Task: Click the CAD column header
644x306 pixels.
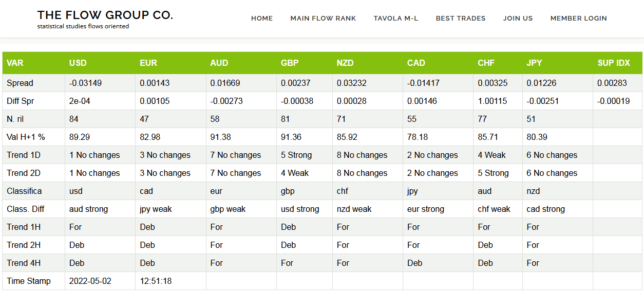Action: pyautogui.click(x=416, y=63)
